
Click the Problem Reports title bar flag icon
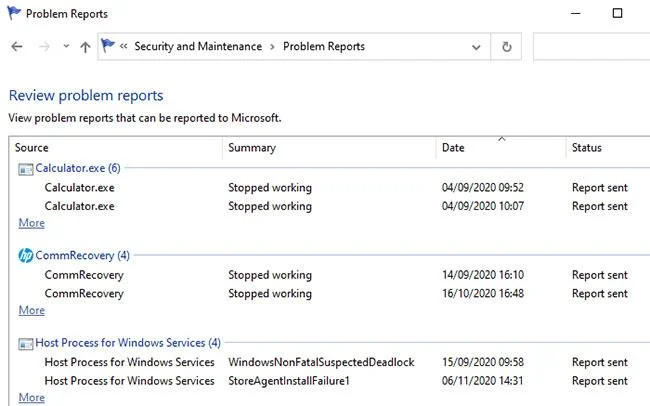point(14,13)
